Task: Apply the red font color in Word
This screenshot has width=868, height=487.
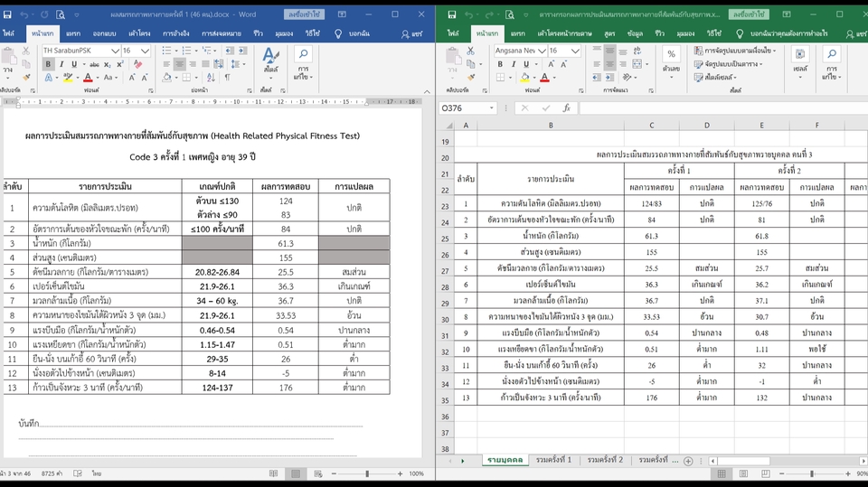Action: click(88, 78)
